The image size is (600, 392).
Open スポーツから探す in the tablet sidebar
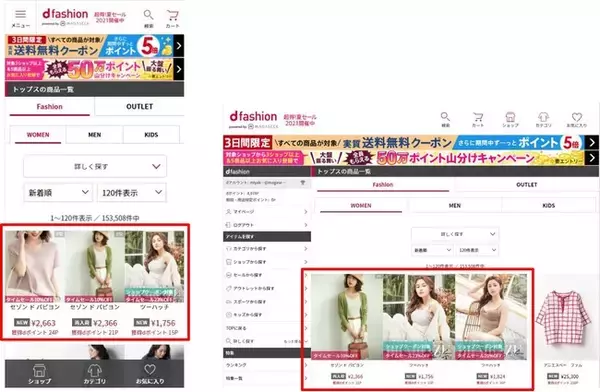pyautogui.click(x=267, y=302)
